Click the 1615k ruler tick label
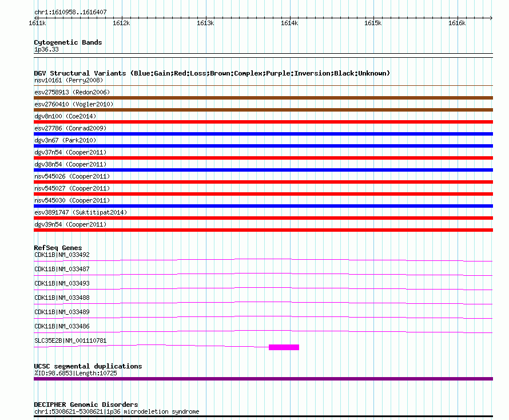The height and width of the screenshot is (420, 509). tap(373, 23)
